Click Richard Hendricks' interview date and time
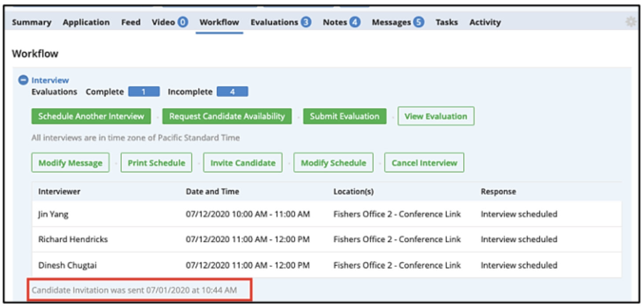The image size is (644, 308). click(248, 239)
